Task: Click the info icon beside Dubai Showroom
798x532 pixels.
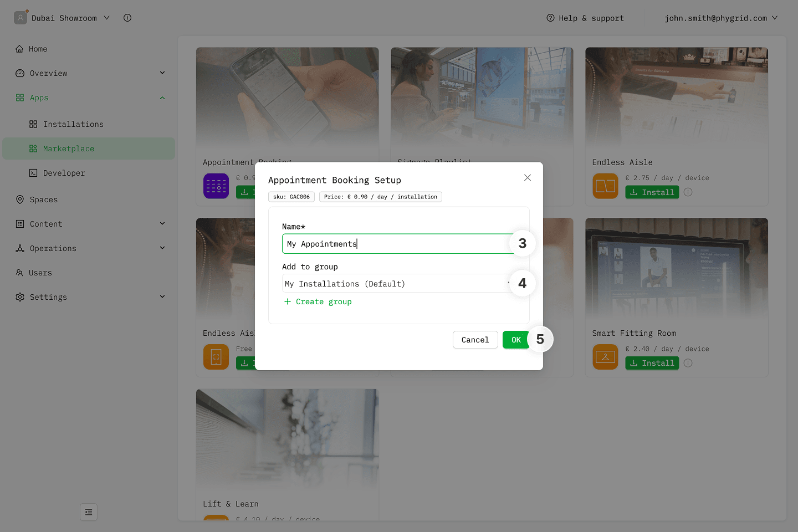Action: [127, 18]
